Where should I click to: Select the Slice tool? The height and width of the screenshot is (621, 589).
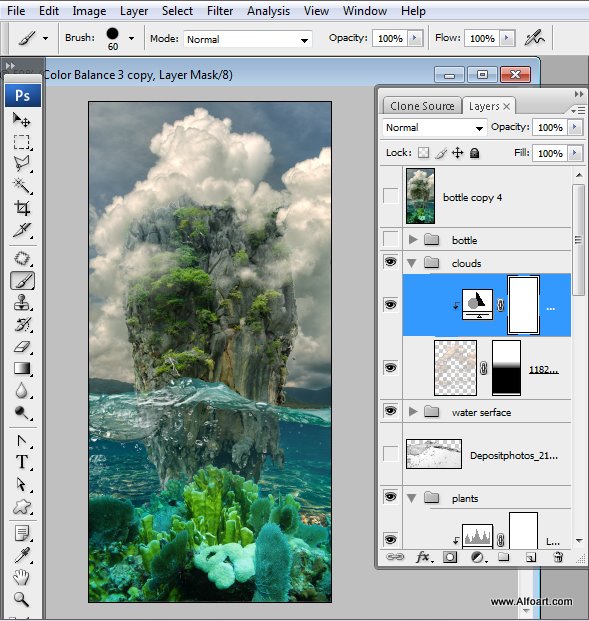22,230
